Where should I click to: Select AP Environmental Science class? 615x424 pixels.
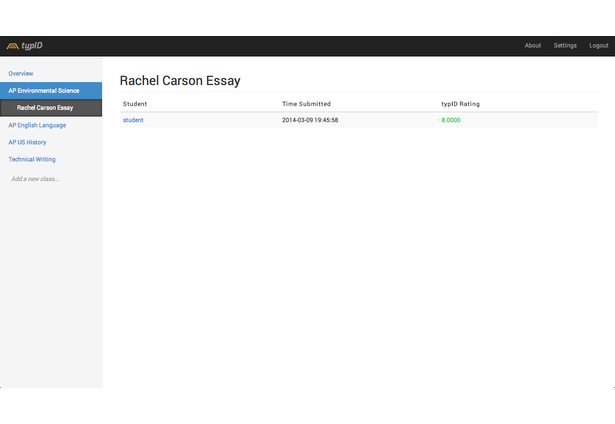point(51,91)
